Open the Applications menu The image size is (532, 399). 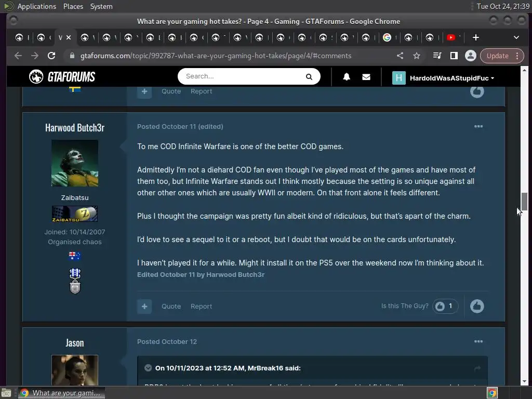click(x=37, y=6)
